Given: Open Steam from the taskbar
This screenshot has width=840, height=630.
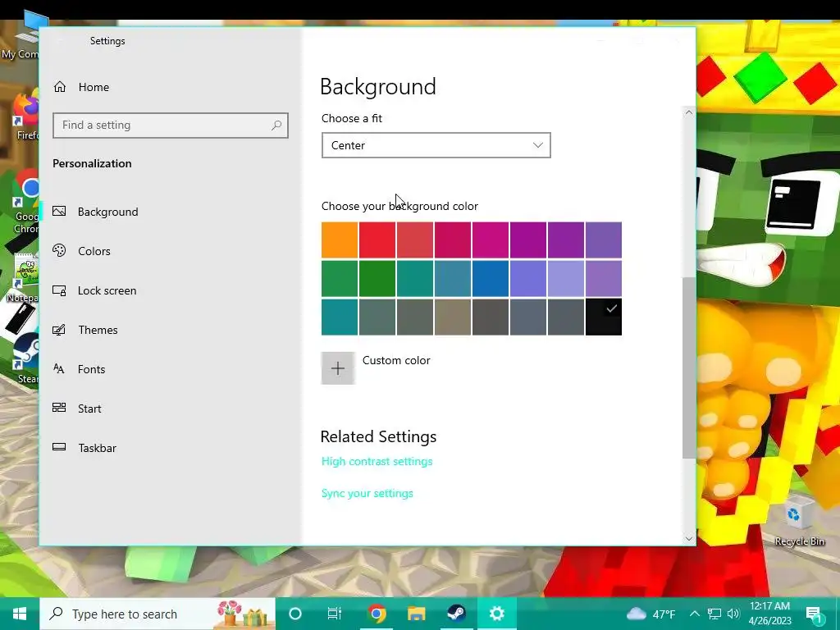Looking at the screenshot, I should pyautogui.click(x=456, y=614).
